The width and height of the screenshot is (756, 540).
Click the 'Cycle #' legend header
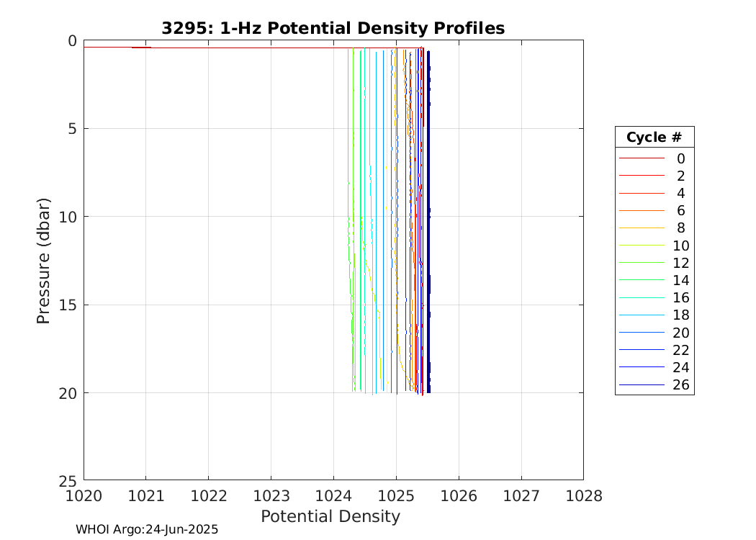pos(654,138)
